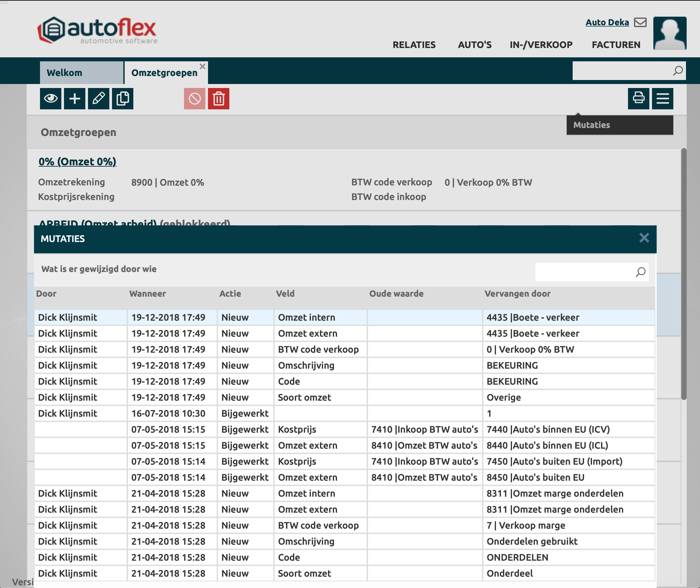Viewport: 700px width, 588px height.
Task: Open the hamburger menu icon
Action: 663,99
